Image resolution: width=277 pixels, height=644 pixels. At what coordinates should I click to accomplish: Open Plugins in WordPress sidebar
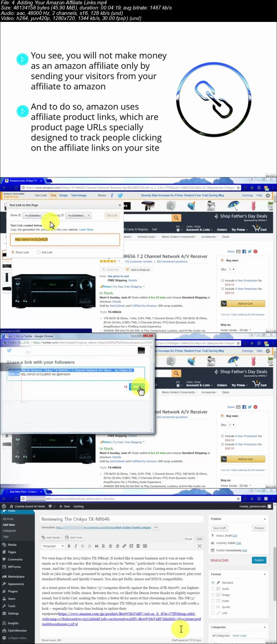(x=13, y=591)
